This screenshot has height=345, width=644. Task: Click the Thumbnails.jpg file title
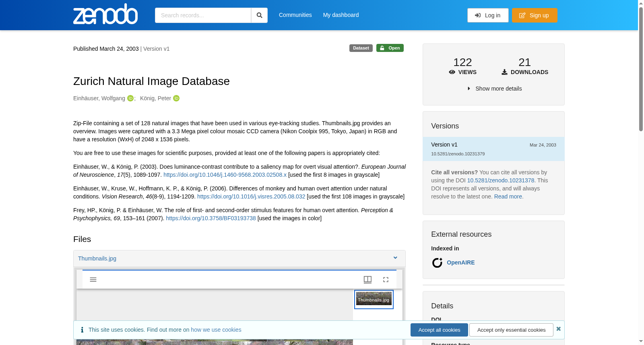point(97,258)
